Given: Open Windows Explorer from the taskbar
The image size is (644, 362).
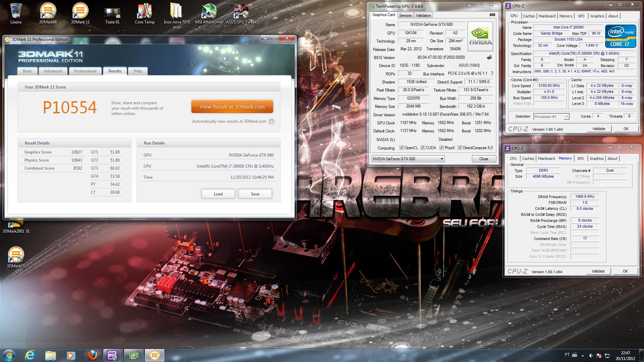Looking at the screenshot, I should coord(51,355).
